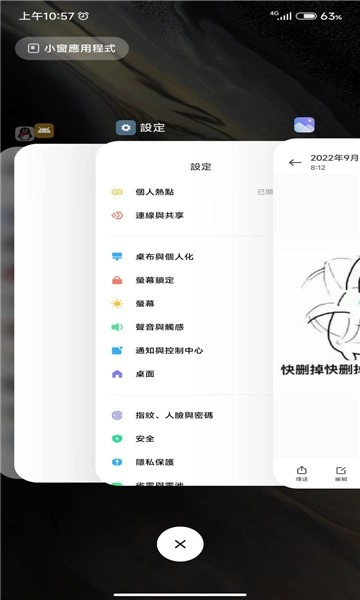Tap the yellow sun icon for 螢幕
Image resolution: width=360 pixels, height=600 pixels.
[x=117, y=304]
